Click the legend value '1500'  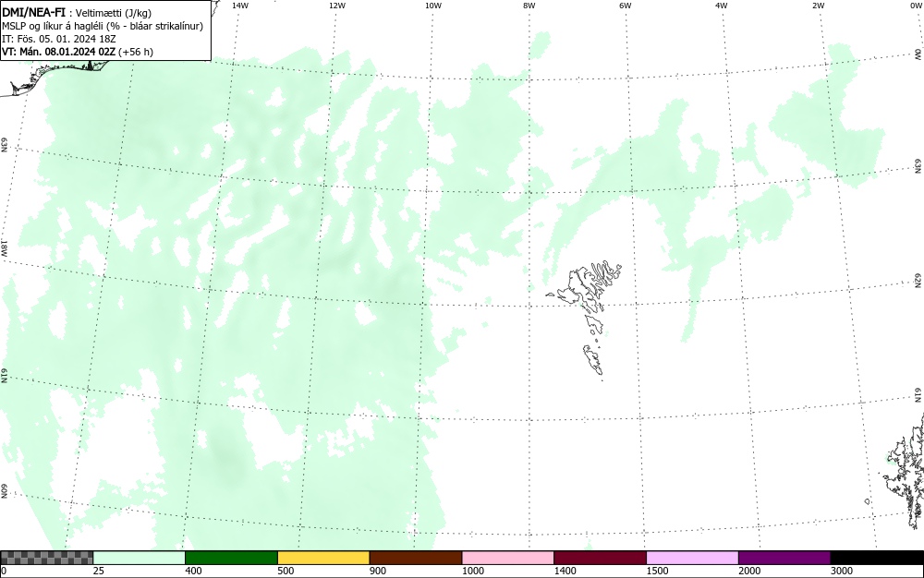(657, 571)
